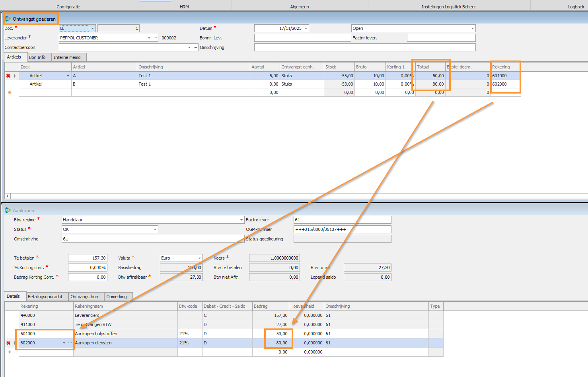Image resolution: width=588 pixels, height=377 pixels.
Task: Expand the Doc. type dropdown showing LL
Action: [x=92, y=28]
